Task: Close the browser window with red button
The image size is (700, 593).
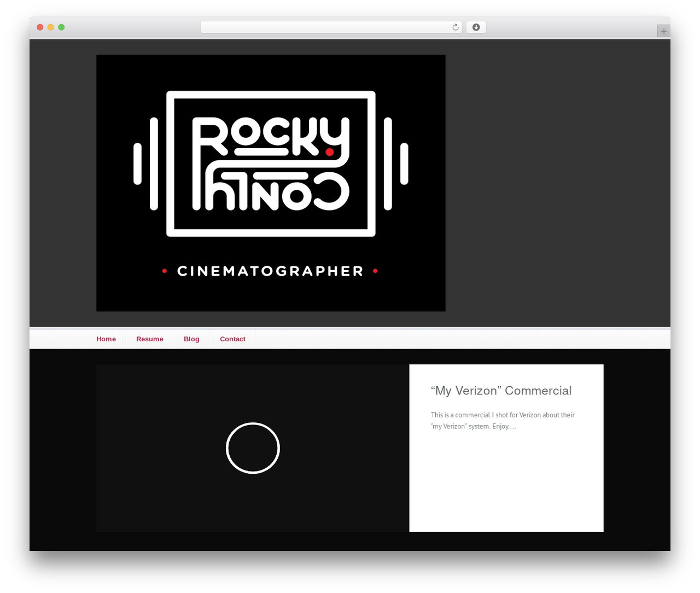Action: click(40, 27)
